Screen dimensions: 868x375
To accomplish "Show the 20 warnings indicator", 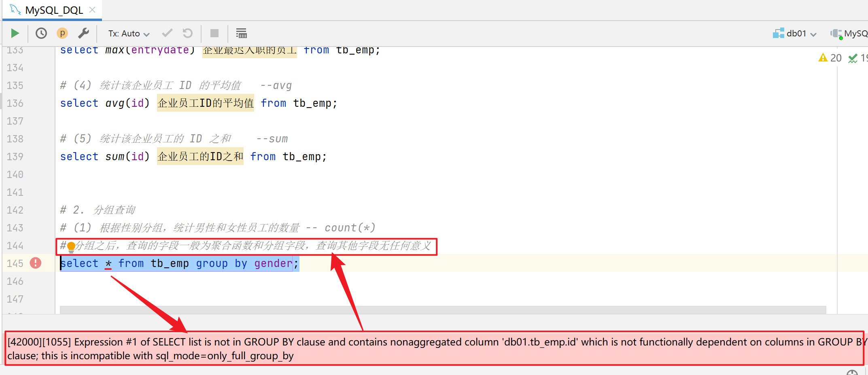I will point(830,58).
